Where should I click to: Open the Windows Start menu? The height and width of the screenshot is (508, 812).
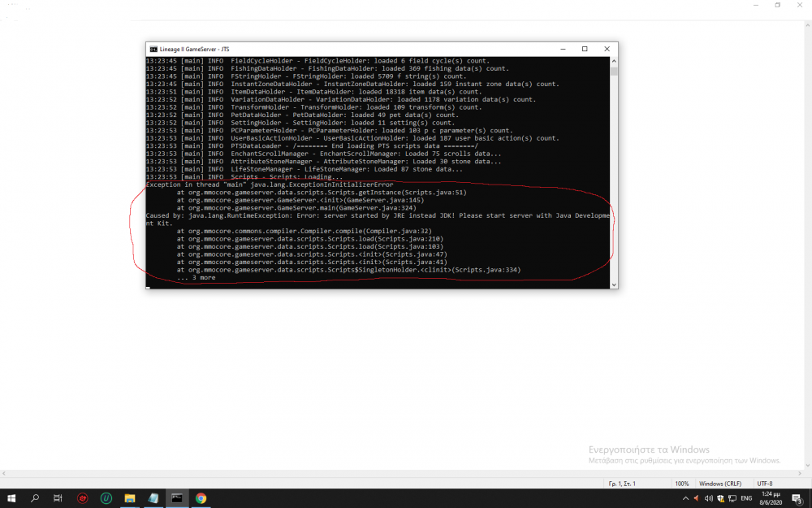click(11, 497)
